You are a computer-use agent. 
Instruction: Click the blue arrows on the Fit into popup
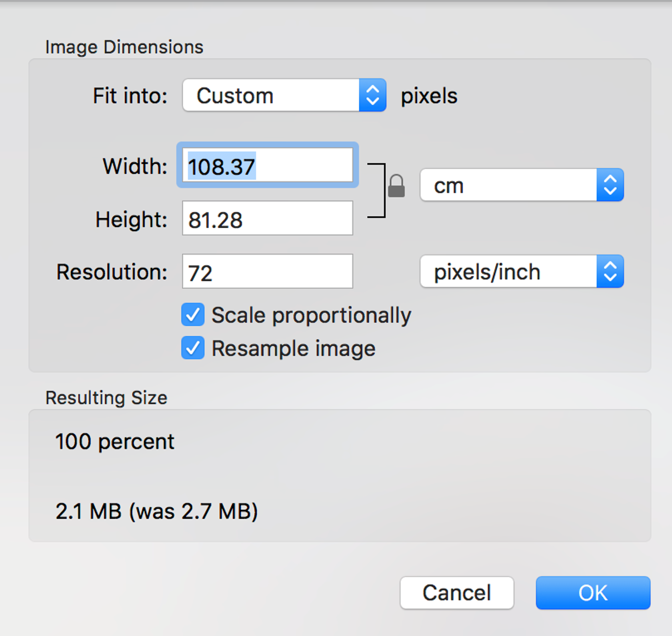372,95
